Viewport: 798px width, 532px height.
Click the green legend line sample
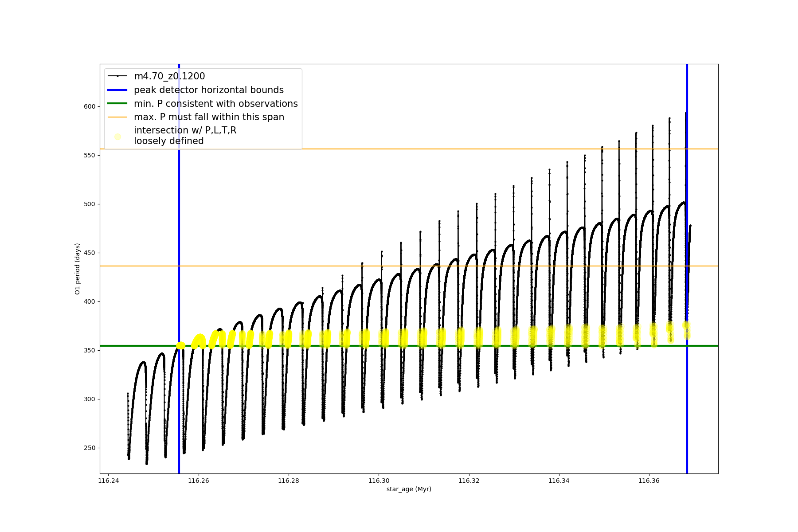(117, 104)
